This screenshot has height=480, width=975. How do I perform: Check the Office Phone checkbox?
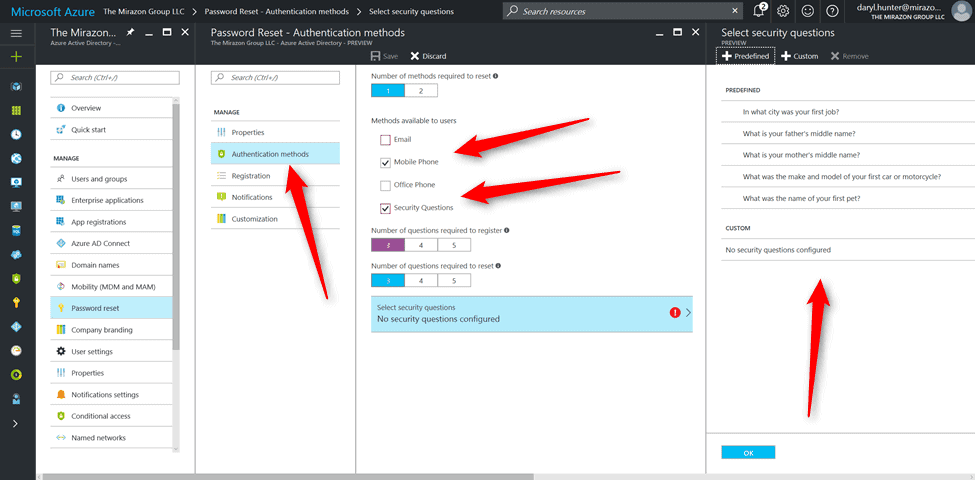[385, 185]
